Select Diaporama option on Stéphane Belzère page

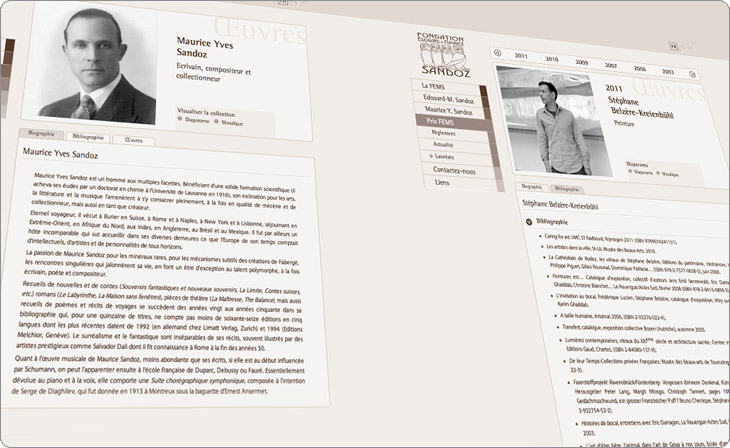click(x=641, y=171)
